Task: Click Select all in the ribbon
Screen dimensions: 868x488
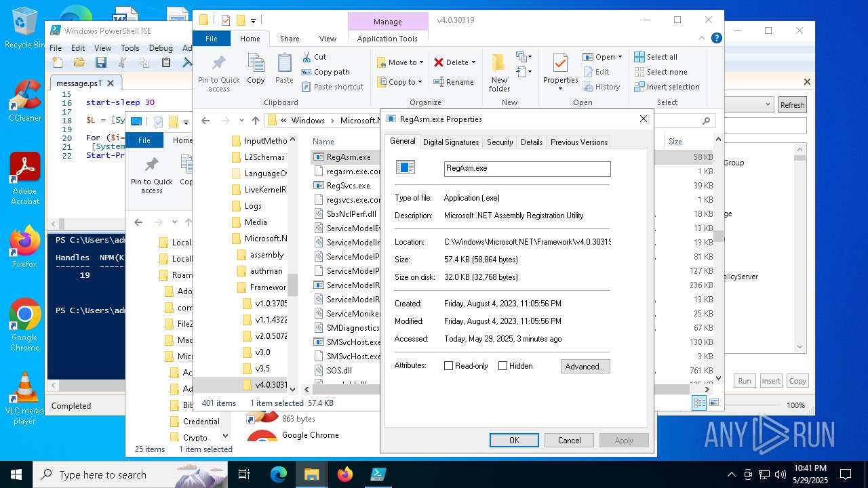Action: click(656, 57)
